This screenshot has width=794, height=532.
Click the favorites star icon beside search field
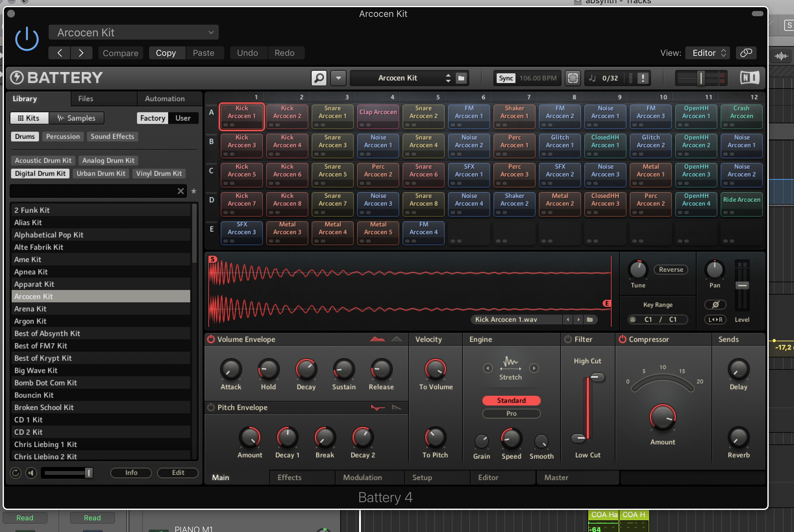194,191
